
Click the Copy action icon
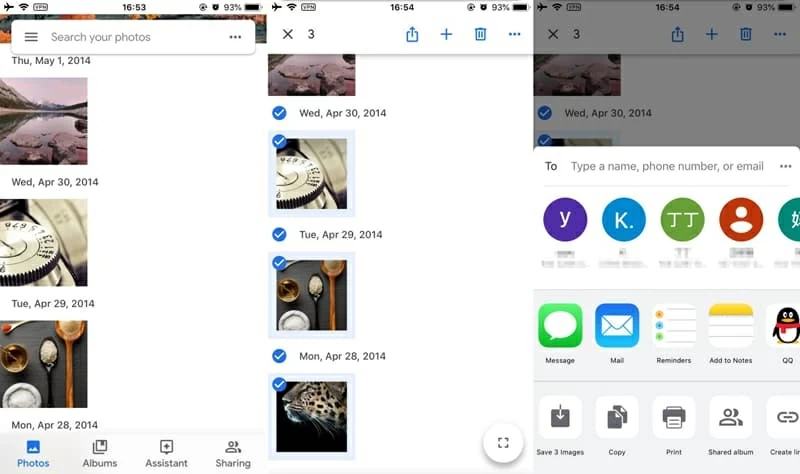pyautogui.click(x=617, y=417)
